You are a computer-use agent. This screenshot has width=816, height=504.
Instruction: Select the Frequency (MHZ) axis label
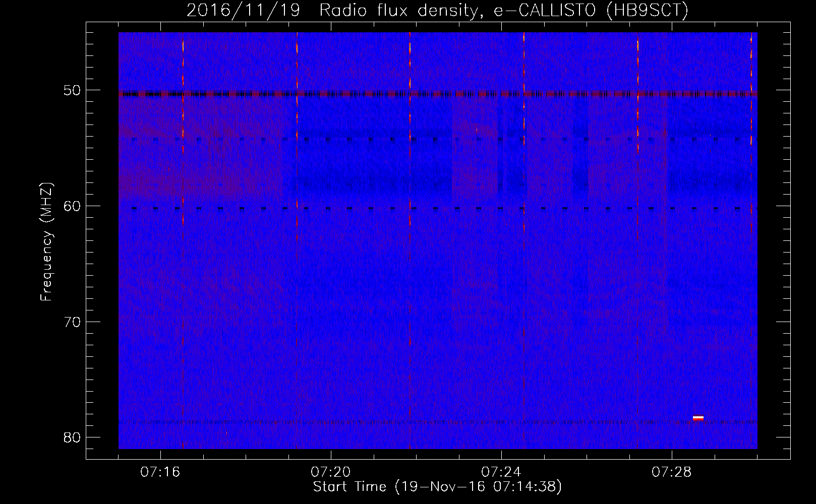[46, 241]
